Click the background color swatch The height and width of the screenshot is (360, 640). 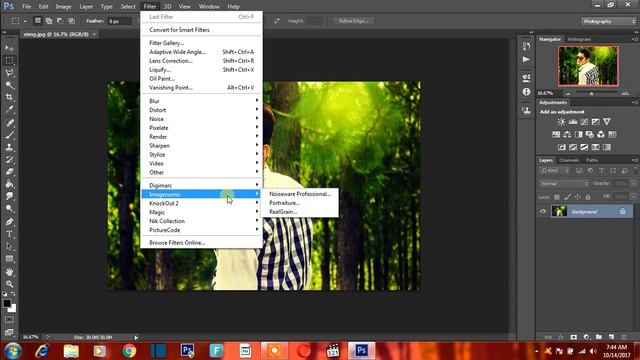click(13, 309)
